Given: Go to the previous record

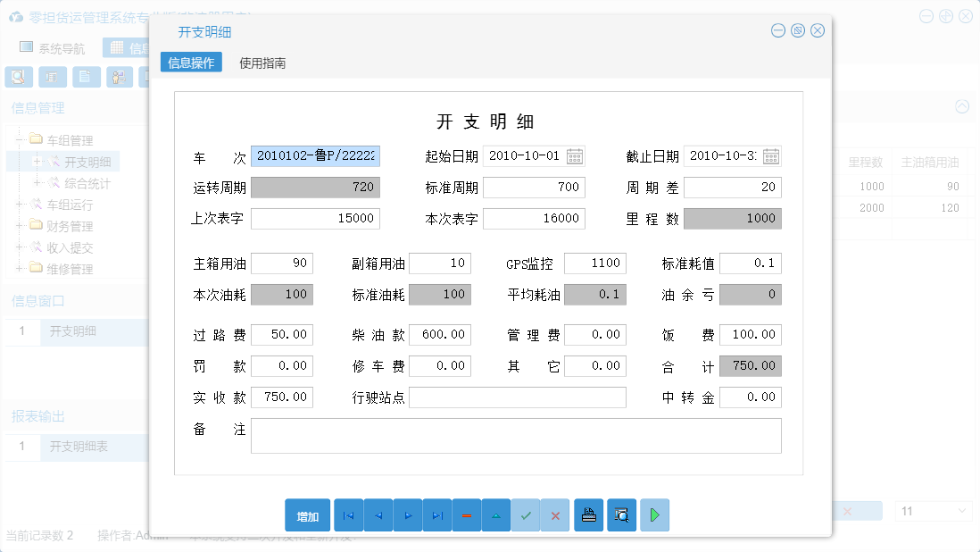Looking at the screenshot, I should (x=378, y=515).
